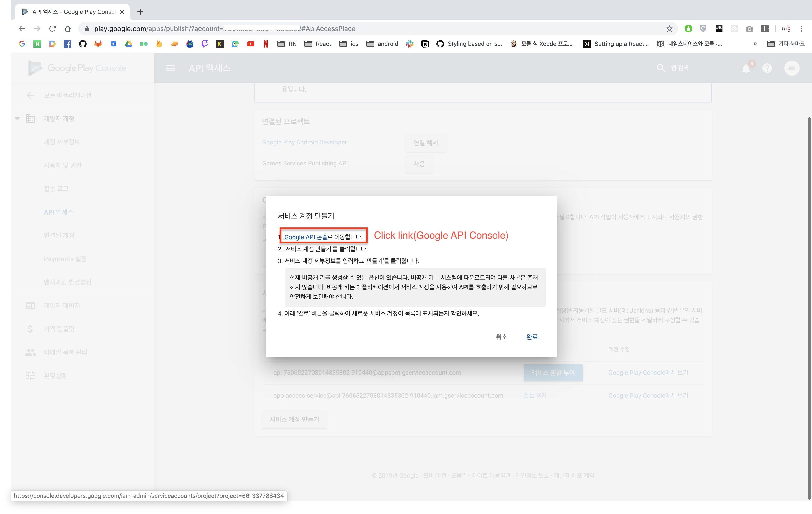Bookmark this page with star icon

click(x=669, y=29)
